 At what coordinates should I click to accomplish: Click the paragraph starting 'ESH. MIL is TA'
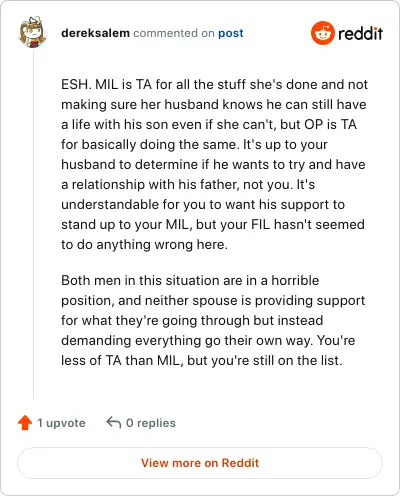pos(214,164)
